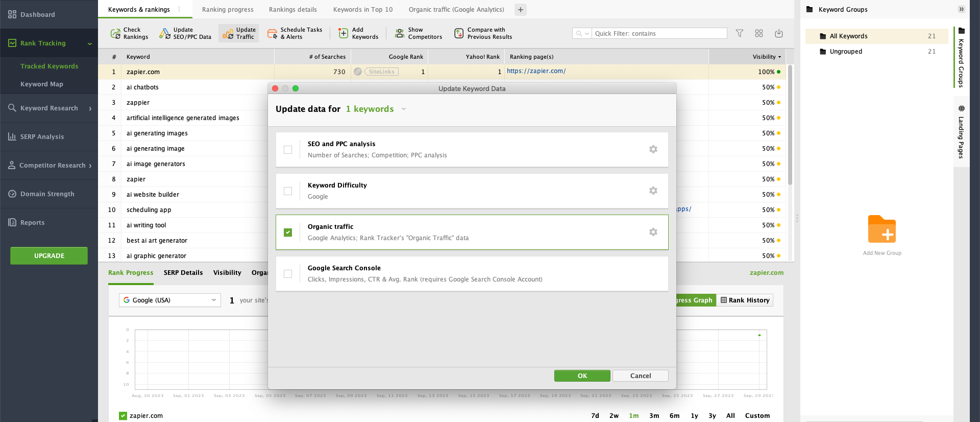Open Reports in the sidebar
The width and height of the screenshot is (980, 422).
[x=49, y=222]
